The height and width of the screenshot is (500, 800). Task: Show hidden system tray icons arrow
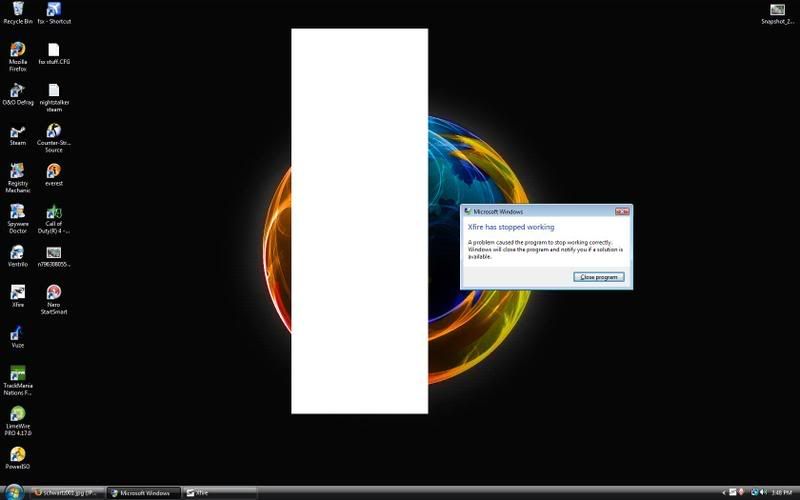724,492
